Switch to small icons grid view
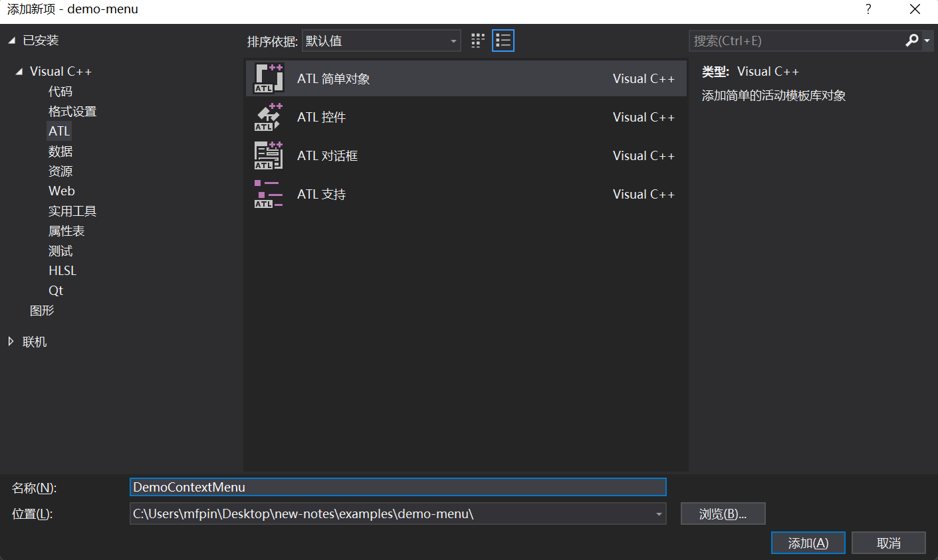The width and height of the screenshot is (938, 560). tap(478, 41)
